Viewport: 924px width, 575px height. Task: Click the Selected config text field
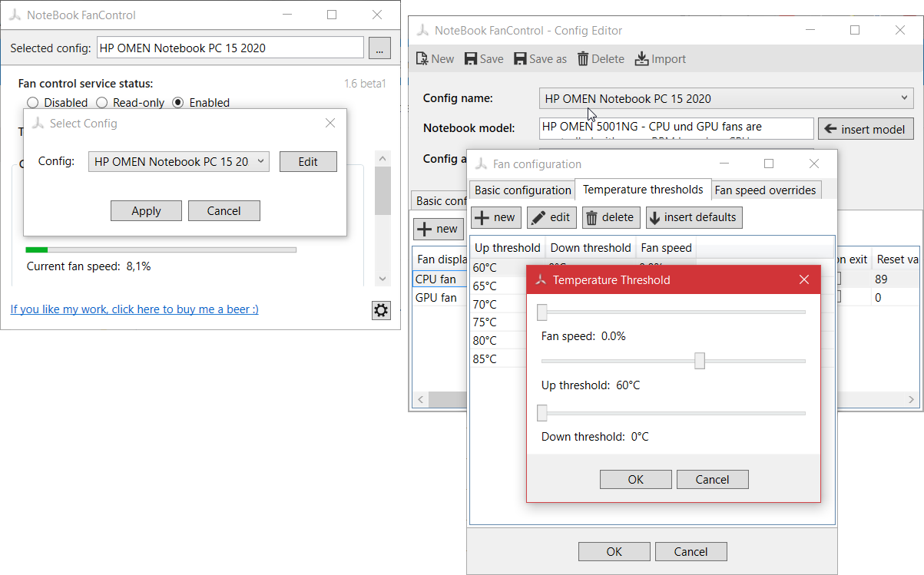[x=230, y=48]
